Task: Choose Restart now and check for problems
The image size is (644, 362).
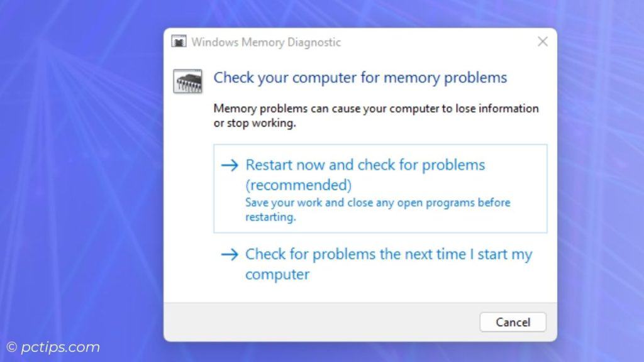Action: (365, 165)
